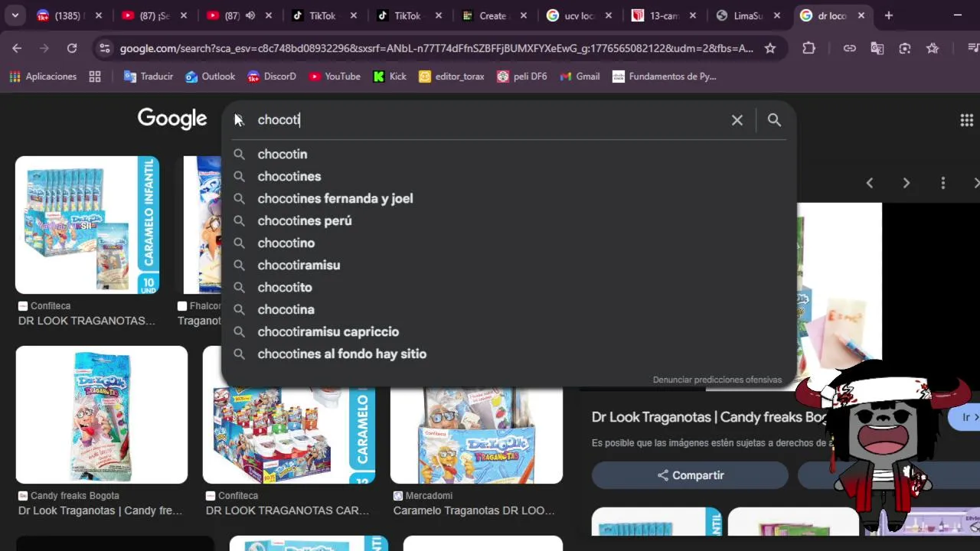Show next image in preview panel
This screenshot has height=551, width=980.
coord(906,183)
